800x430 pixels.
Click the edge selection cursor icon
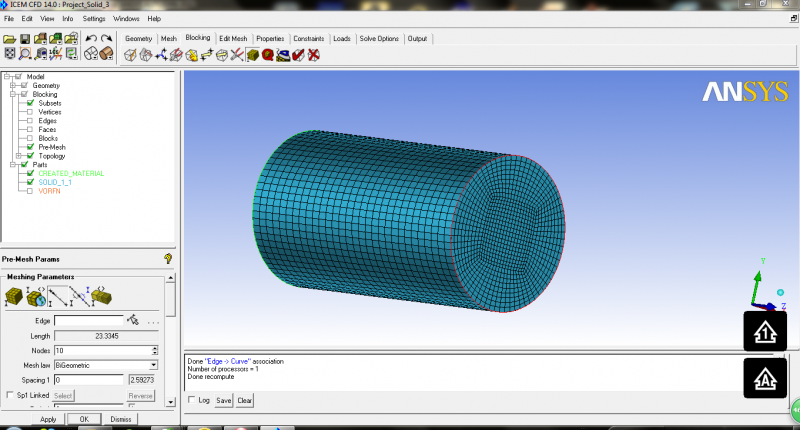click(x=133, y=321)
